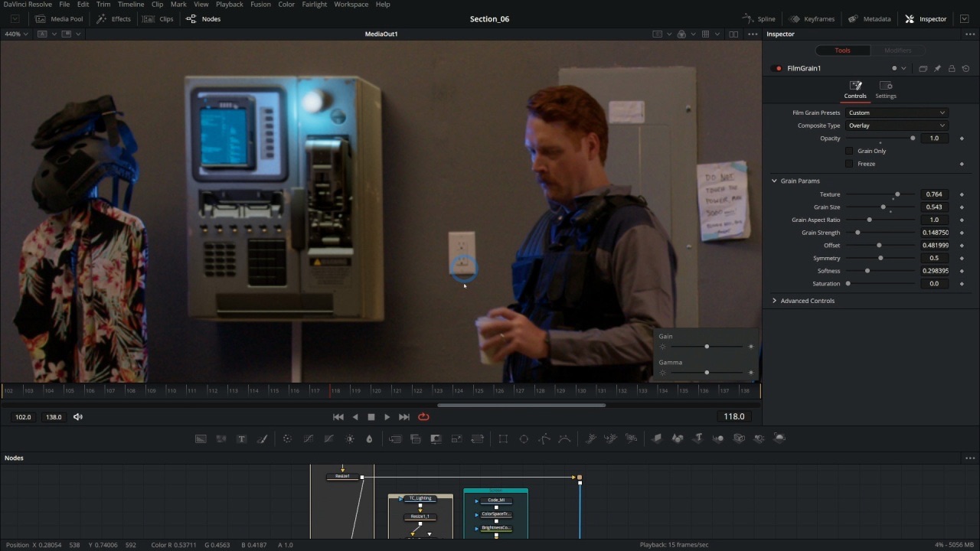
Task: Switch to the Modifiers view in Inspector
Action: pos(897,51)
